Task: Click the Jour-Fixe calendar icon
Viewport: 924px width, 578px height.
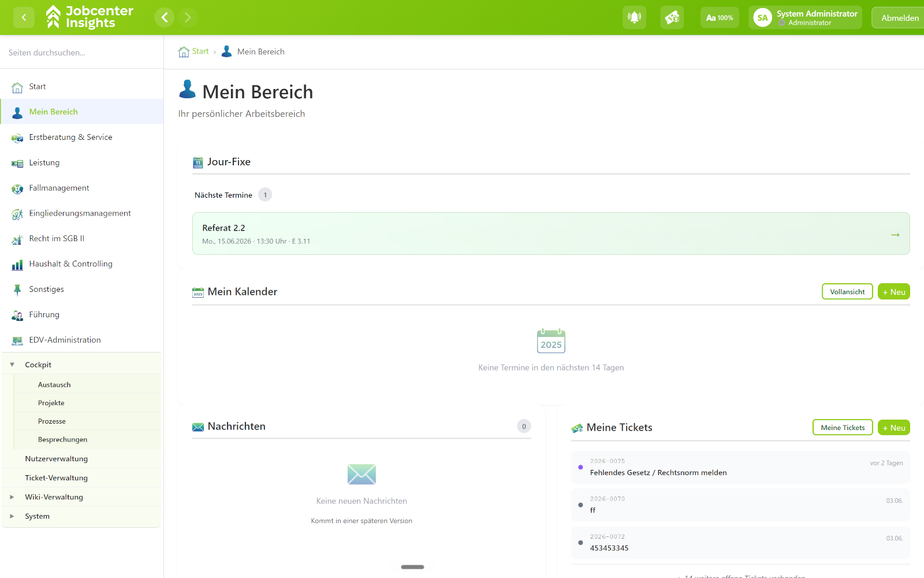Action: coord(198,162)
